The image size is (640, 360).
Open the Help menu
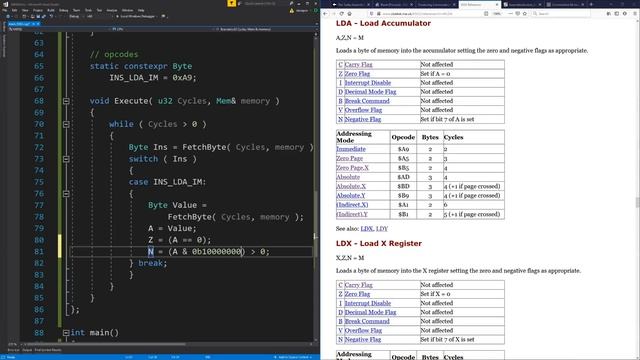(x=141, y=10)
